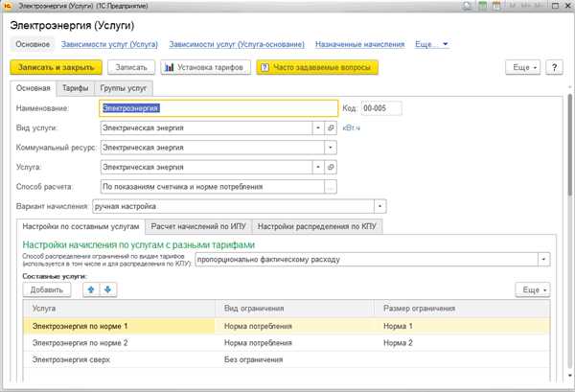Open the Еще menu in the navigation links

(431, 44)
